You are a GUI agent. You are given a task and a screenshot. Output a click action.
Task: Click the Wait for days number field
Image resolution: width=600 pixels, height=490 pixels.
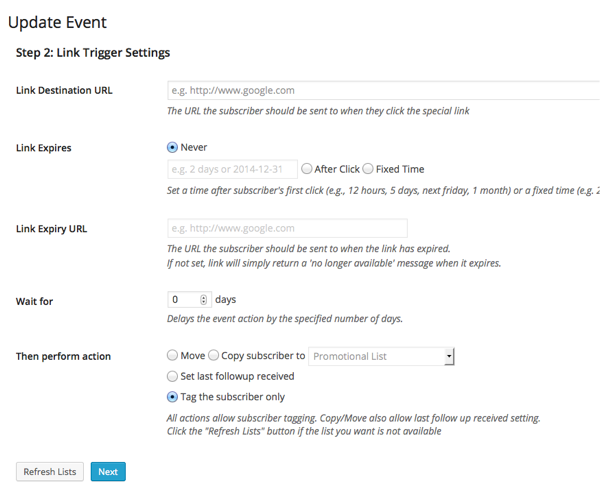tap(182, 299)
